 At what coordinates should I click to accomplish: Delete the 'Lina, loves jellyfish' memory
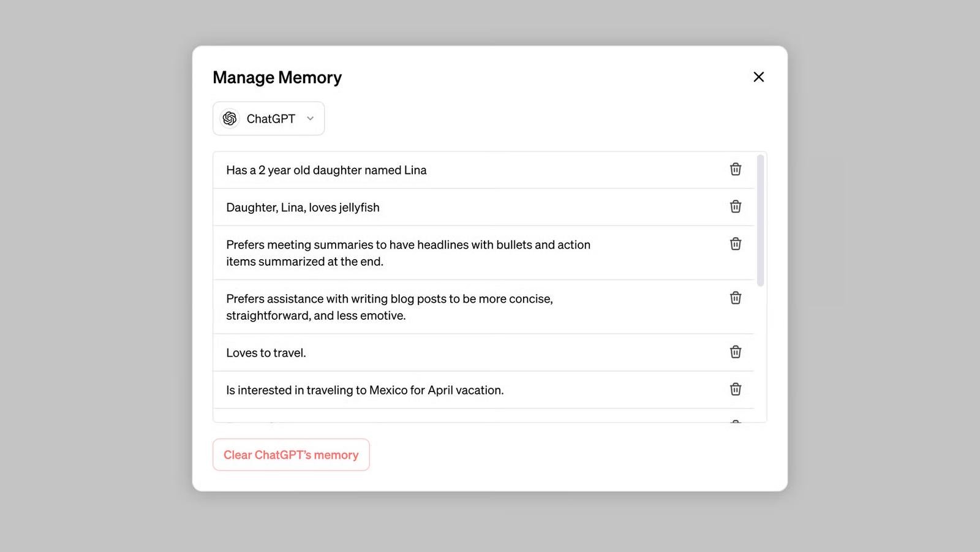[736, 206]
